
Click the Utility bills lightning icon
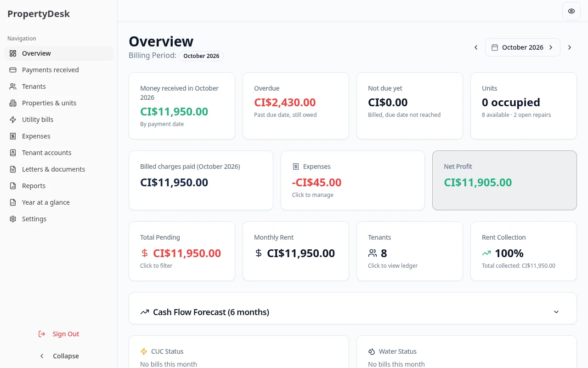tap(13, 120)
